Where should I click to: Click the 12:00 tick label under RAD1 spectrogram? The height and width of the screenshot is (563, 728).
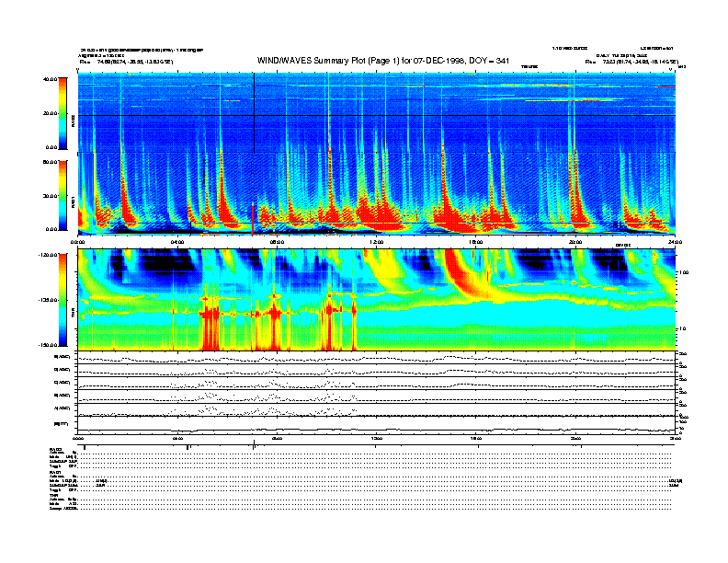tap(377, 242)
